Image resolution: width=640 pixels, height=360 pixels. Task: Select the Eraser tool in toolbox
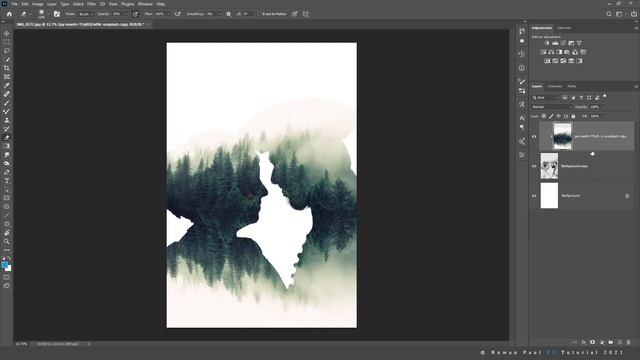tap(7, 137)
